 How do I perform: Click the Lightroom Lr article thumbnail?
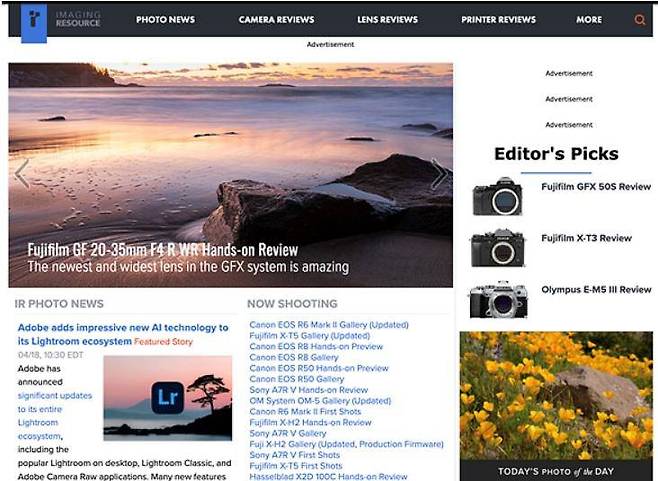pos(168,398)
